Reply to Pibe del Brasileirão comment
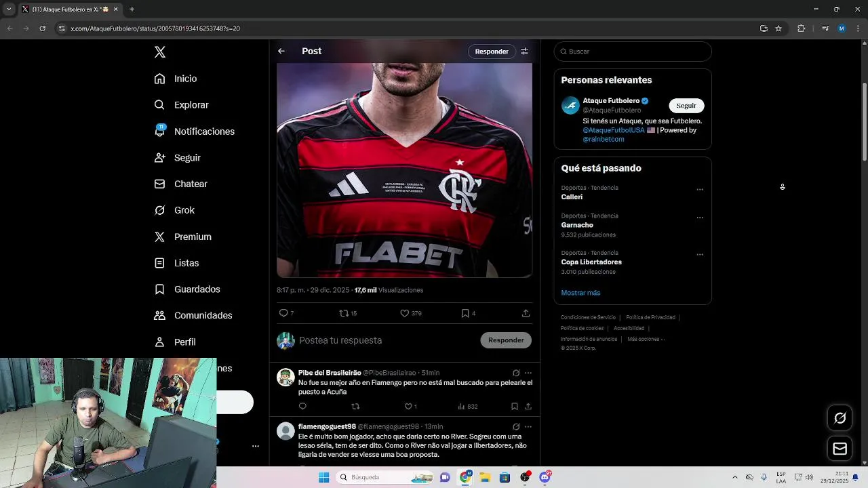868x488 pixels. [x=302, y=407]
